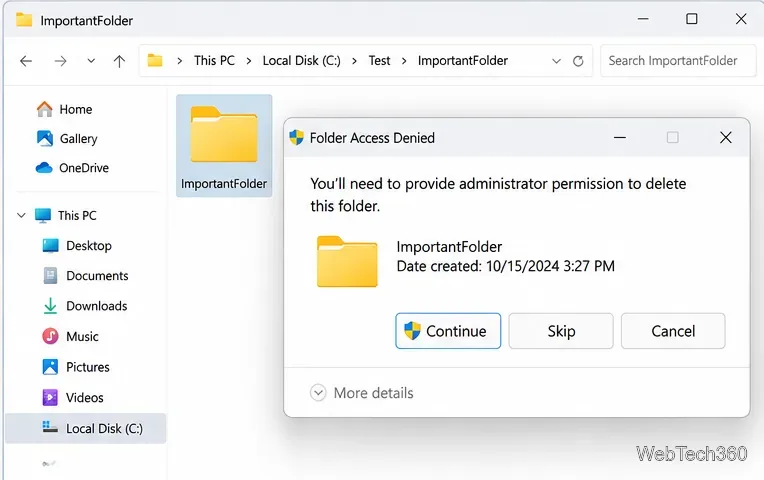764x480 pixels.
Task: Close the ImportantFolder Explorer window
Action: [x=741, y=19]
